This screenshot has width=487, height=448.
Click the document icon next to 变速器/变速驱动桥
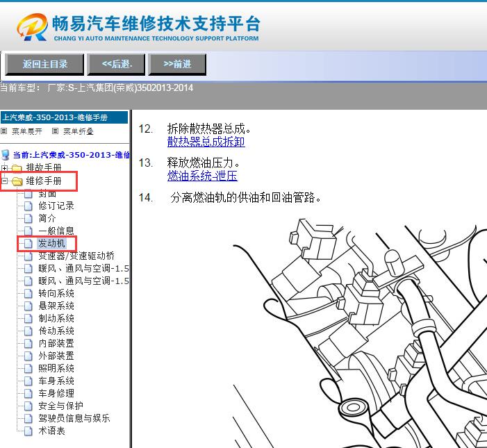click(28, 256)
